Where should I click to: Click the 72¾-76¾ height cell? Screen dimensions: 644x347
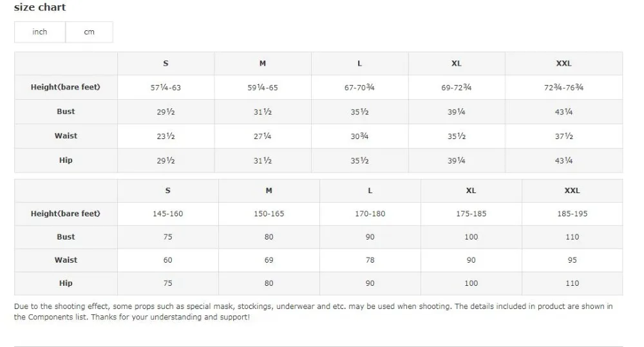coord(564,87)
